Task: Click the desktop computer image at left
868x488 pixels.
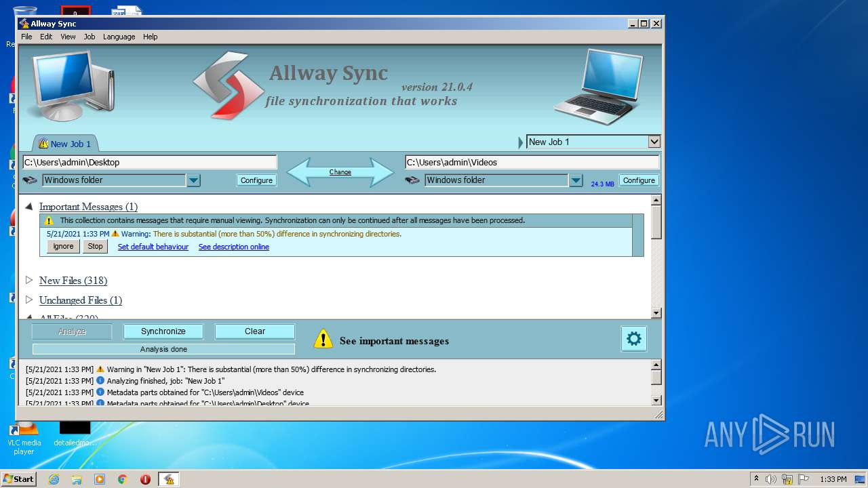Action: (x=72, y=86)
